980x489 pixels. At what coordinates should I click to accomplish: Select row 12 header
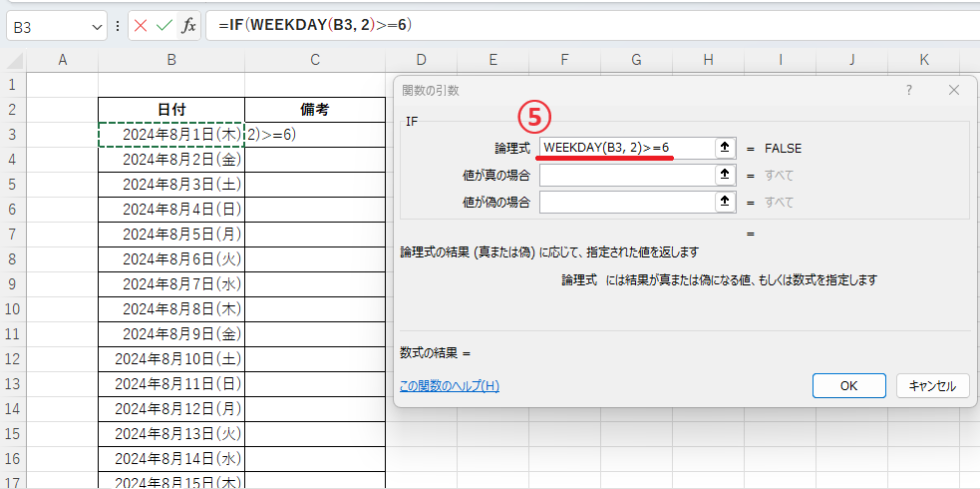[13, 359]
